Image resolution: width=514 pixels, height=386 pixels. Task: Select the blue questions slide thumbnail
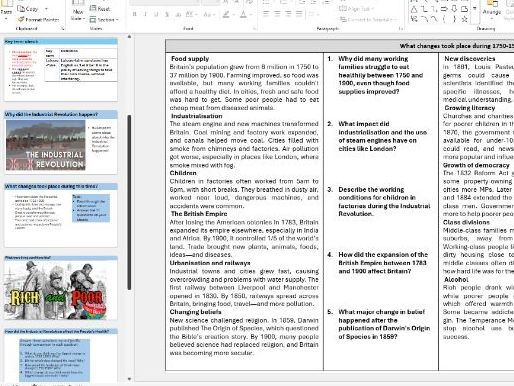point(61,355)
